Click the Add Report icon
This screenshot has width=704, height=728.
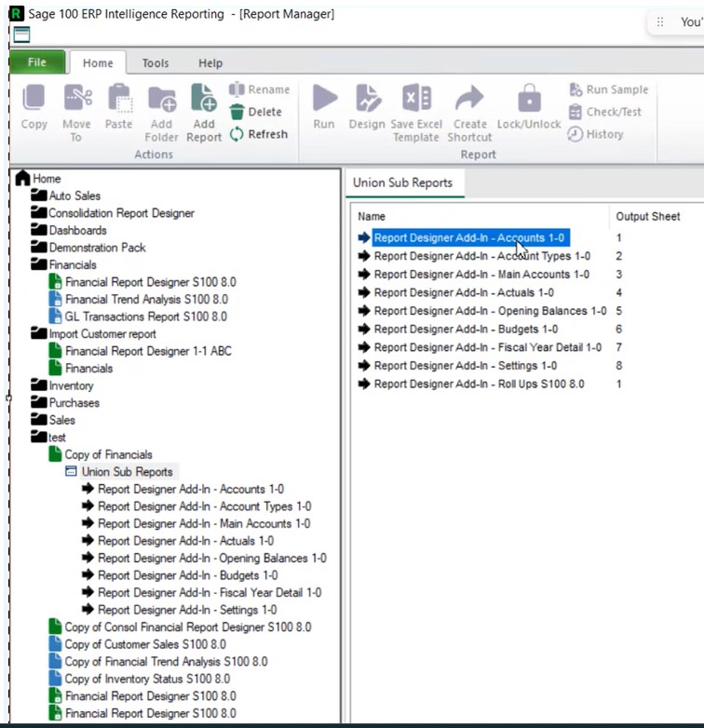(204, 98)
